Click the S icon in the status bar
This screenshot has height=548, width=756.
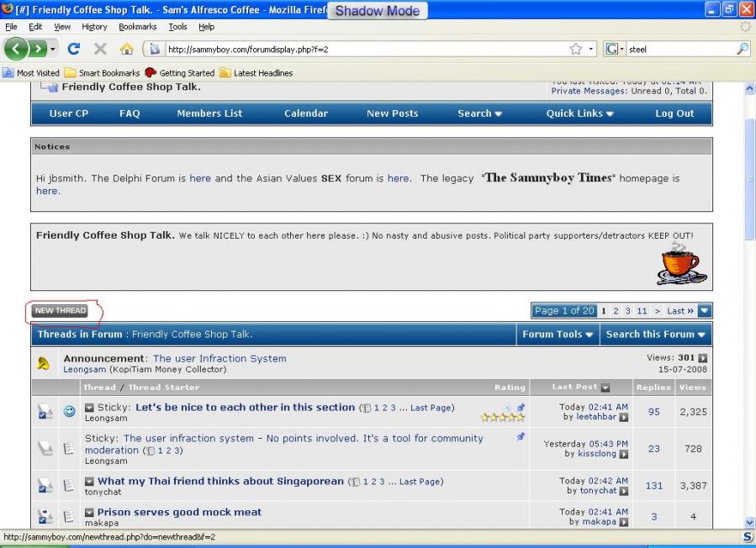point(748,537)
